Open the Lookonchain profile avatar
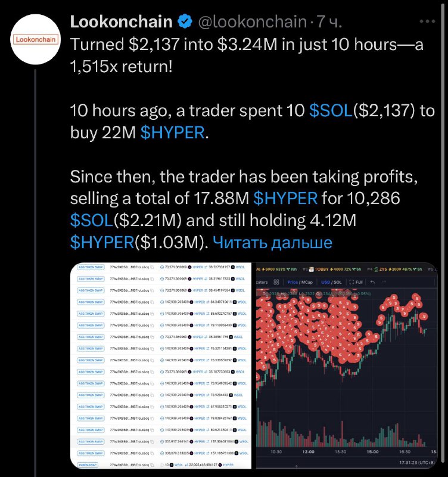This screenshot has height=477, width=448. coord(36,39)
